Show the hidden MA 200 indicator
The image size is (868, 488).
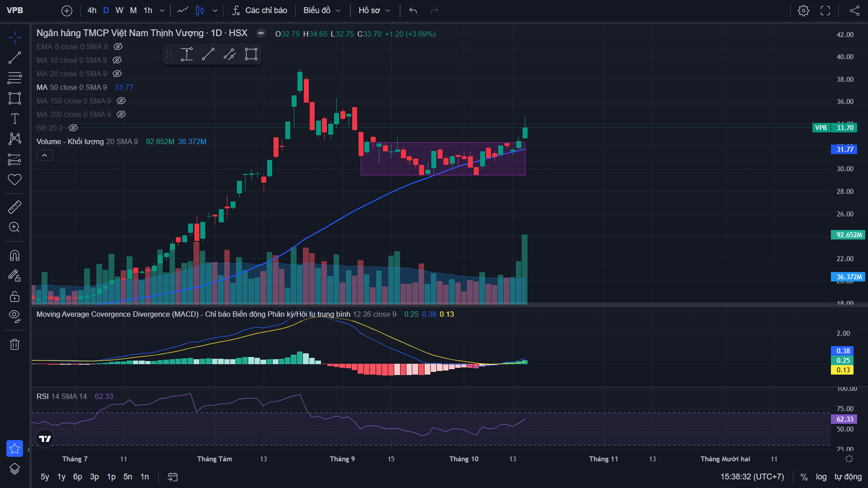121,114
